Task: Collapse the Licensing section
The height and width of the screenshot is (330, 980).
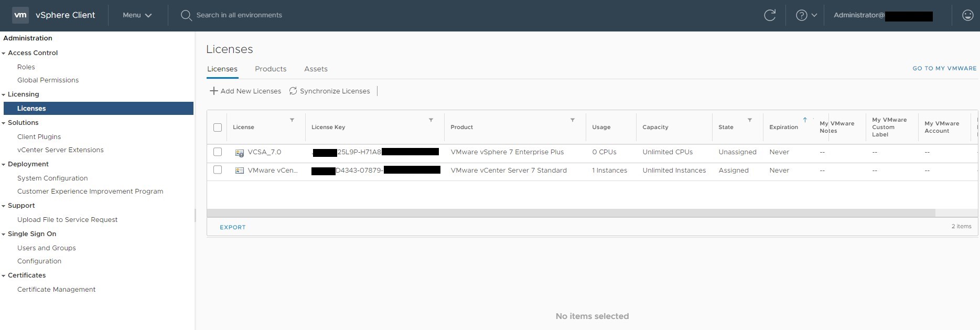Action: (x=4, y=95)
